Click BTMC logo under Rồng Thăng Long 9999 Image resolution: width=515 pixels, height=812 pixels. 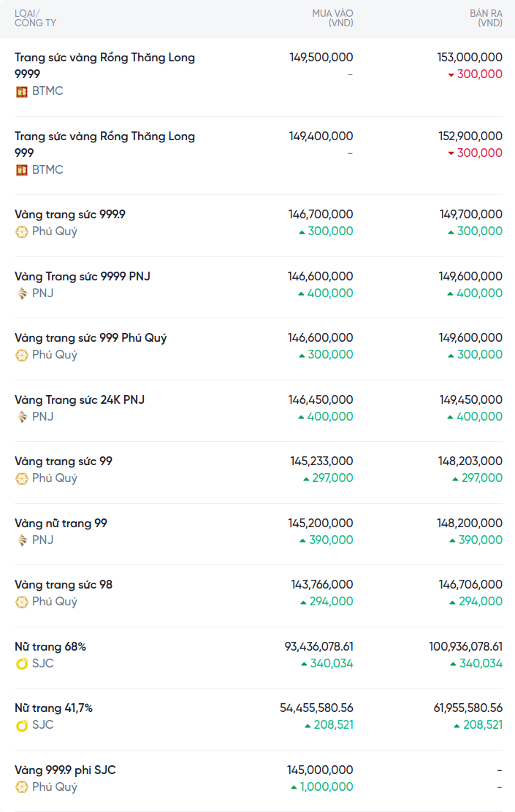point(22,91)
